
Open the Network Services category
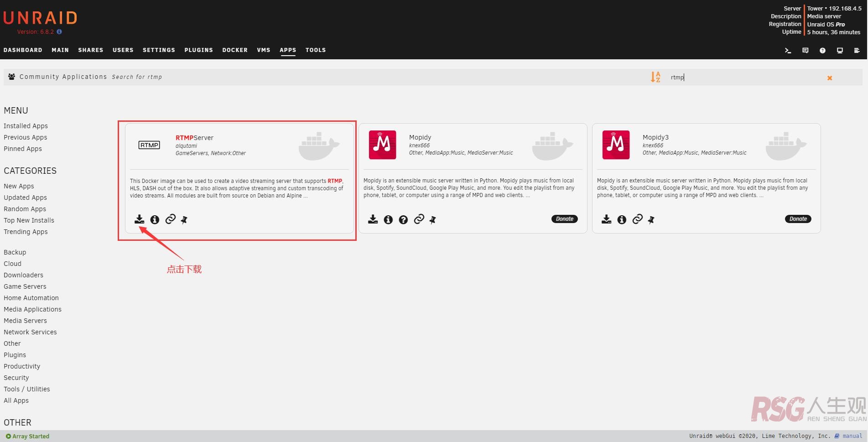pyautogui.click(x=31, y=332)
